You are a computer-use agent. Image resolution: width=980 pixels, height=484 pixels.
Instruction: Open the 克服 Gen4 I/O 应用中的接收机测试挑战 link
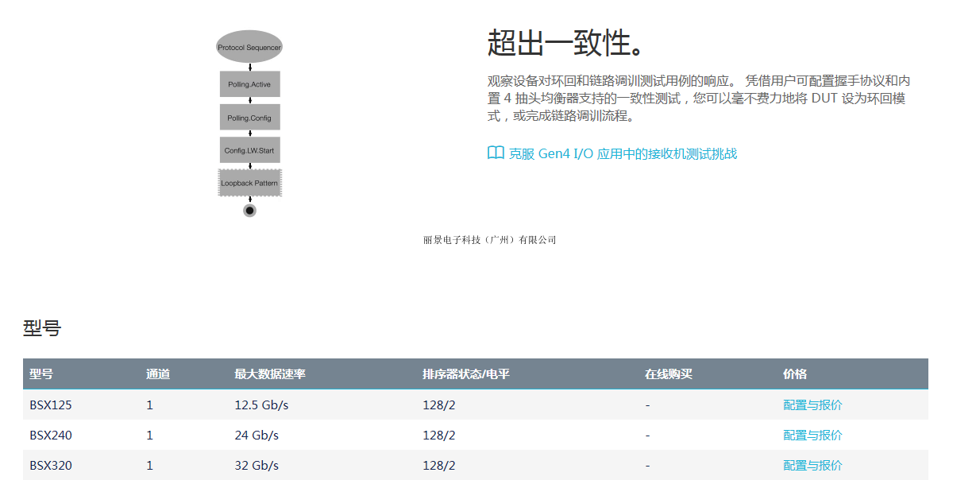pos(623,153)
